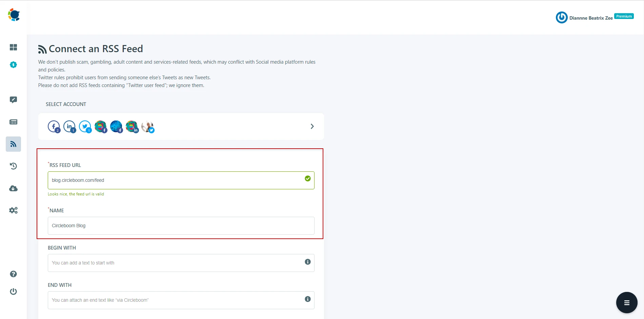The image size is (644, 319).
Task: Focus the END WITH text field
Action: [181, 300]
